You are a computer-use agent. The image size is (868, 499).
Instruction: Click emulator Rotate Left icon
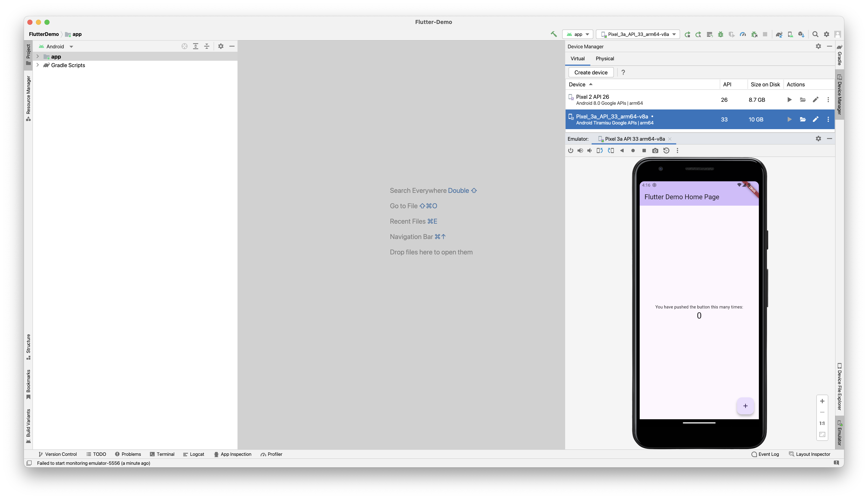[599, 151]
